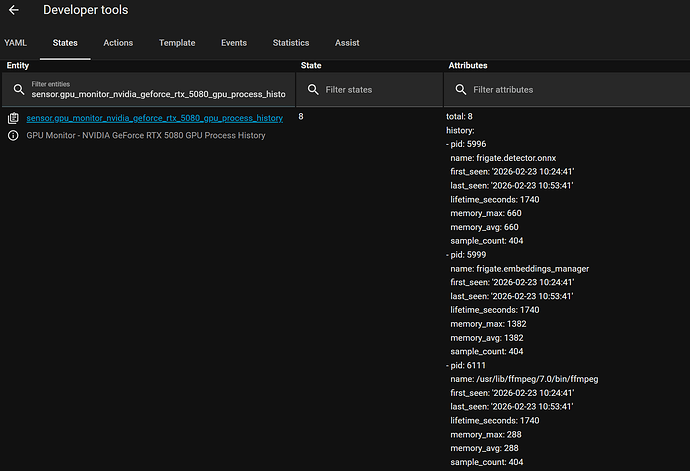690x471 pixels.
Task: Click the back arrow beside Developer tools
Action: pos(14,10)
